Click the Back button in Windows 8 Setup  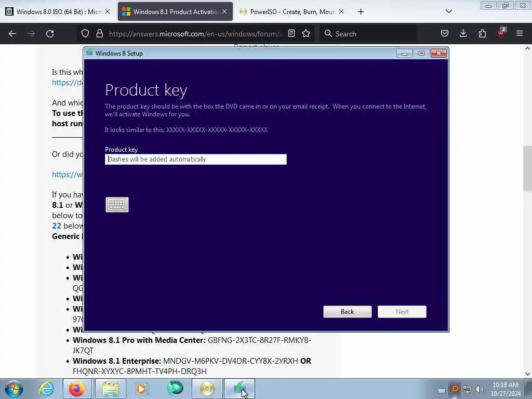[348, 312]
